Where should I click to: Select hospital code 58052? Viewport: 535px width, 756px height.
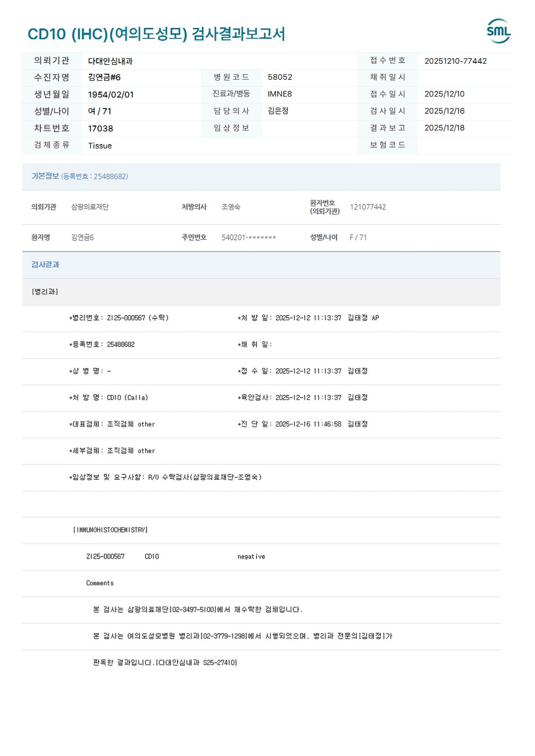(280, 77)
